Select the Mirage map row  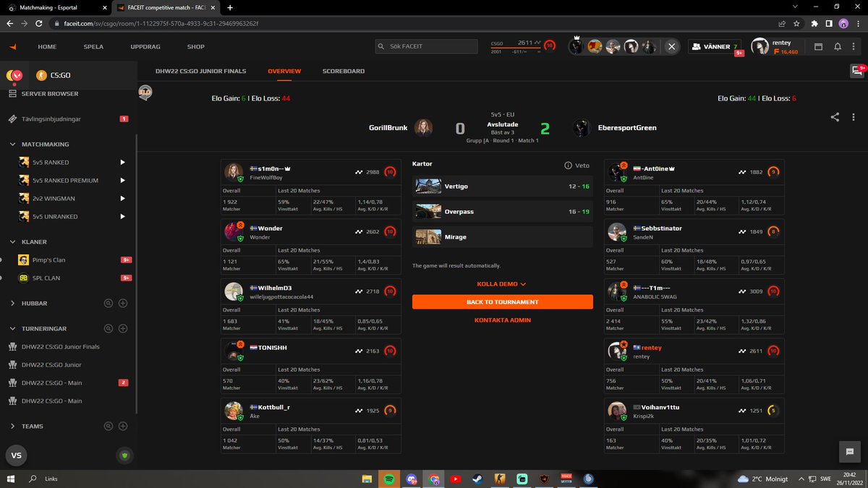[503, 237]
